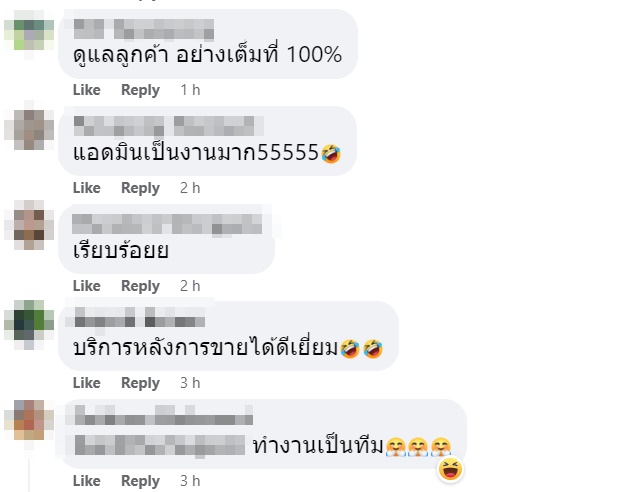Open profile picture beside "เรียบร้อยย" comment
617x492 pixels.
point(29,225)
